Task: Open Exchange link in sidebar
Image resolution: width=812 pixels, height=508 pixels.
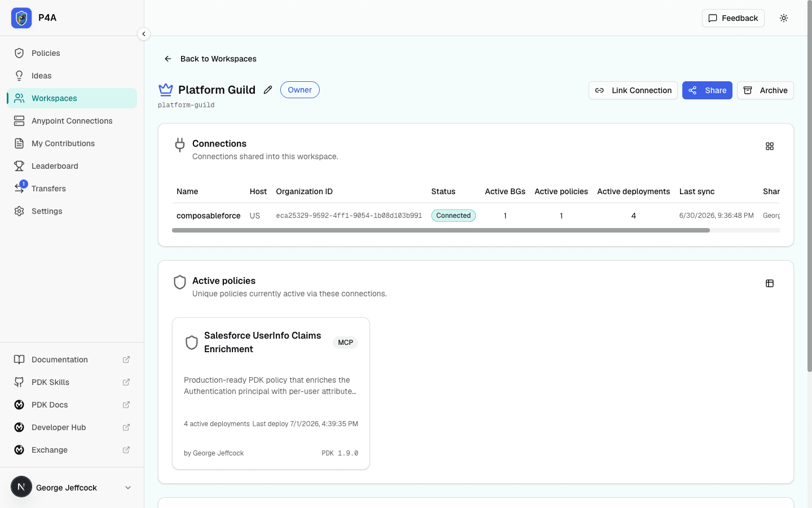Action: pyautogui.click(x=72, y=450)
